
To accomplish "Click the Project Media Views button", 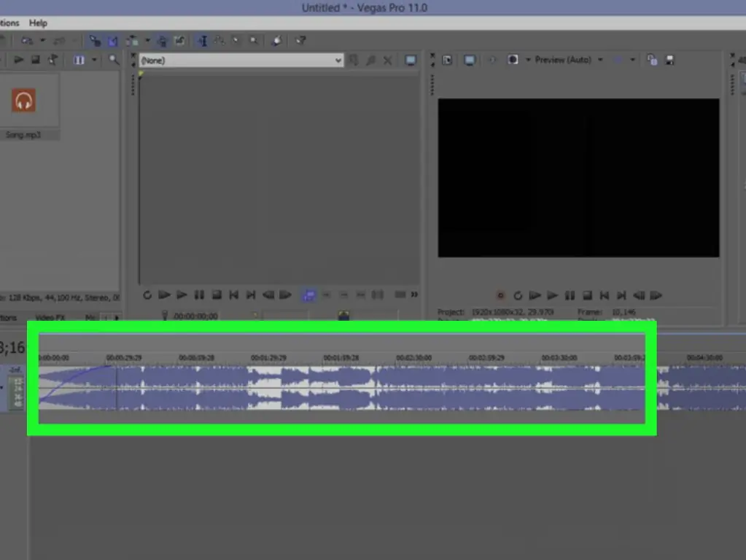I will [x=79, y=60].
